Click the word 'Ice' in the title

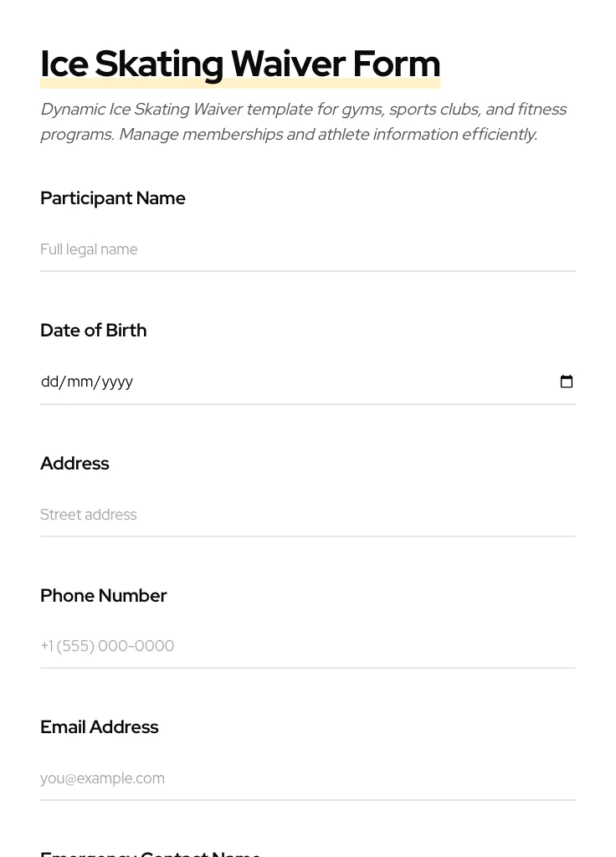[64, 64]
